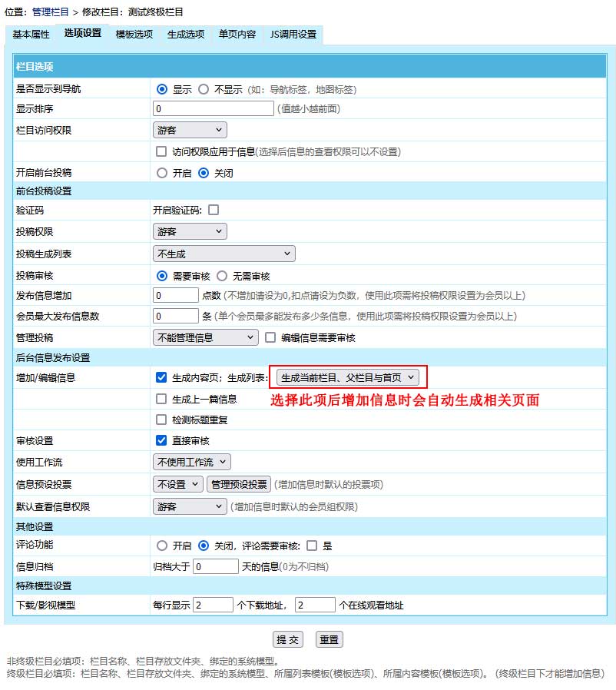Switch to the 基本属性 tab
616x690 pixels.
point(31,35)
